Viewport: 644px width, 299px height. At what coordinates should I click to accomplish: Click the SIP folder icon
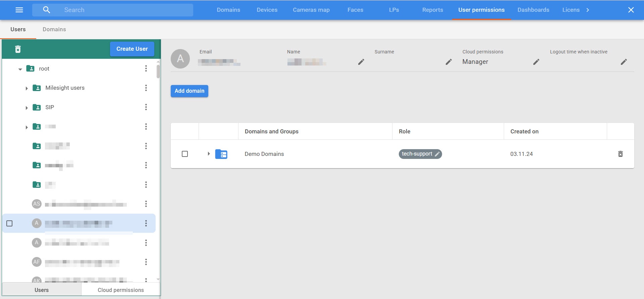pyautogui.click(x=37, y=107)
